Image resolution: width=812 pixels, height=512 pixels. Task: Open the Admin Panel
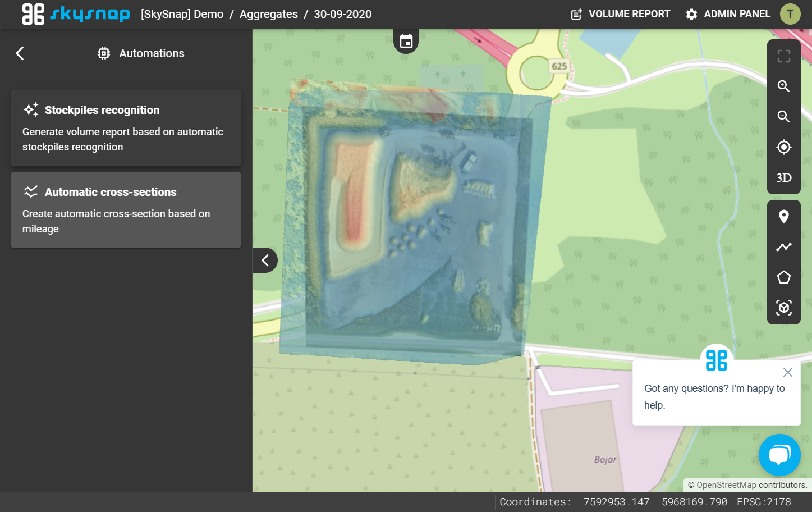click(x=728, y=14)
